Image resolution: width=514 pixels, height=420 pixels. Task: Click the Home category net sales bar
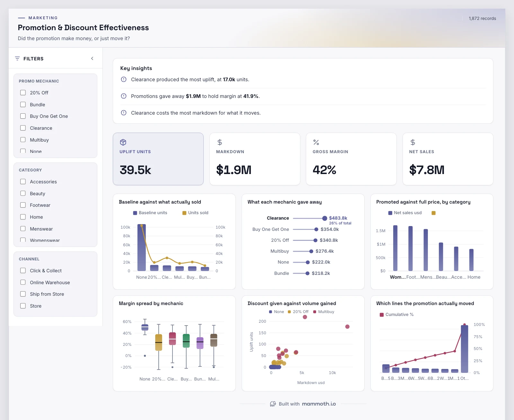click(x=471, y=260)
